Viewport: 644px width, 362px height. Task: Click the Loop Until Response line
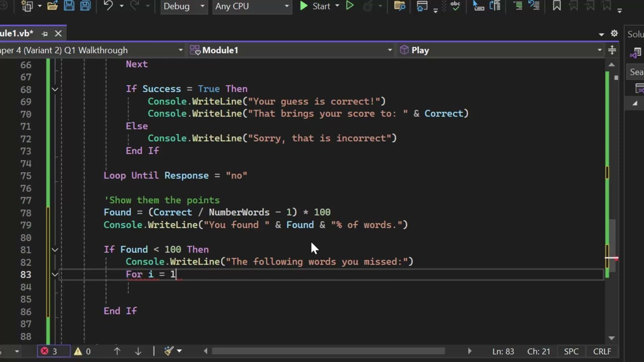pyautogui.click(x=175, y=175)
